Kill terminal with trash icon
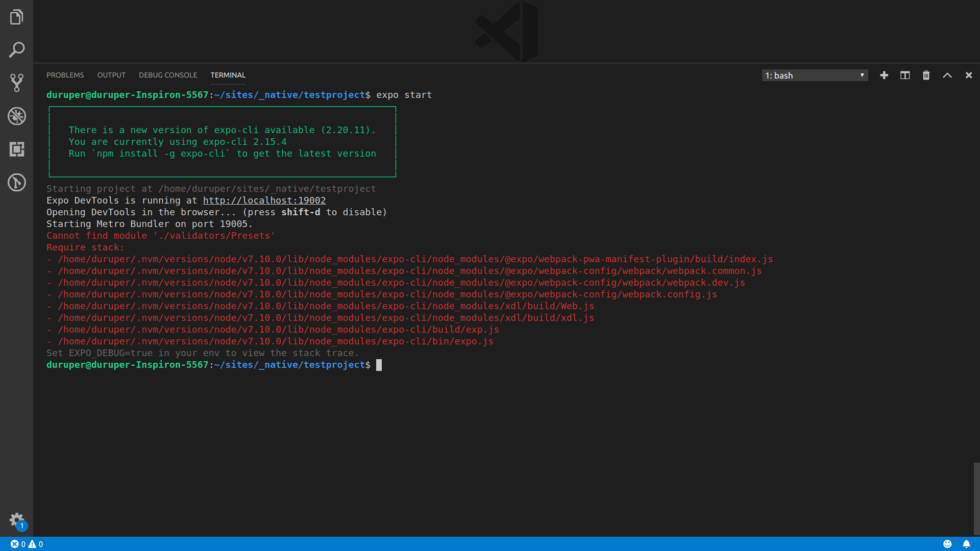 (x=926, y=76)
